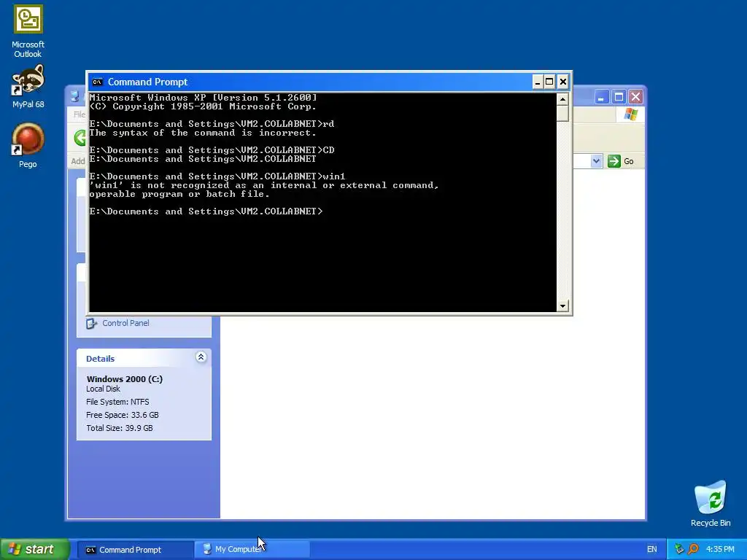
Task: Maximize the Command Prompt window
Action: (x=549, y=82)
